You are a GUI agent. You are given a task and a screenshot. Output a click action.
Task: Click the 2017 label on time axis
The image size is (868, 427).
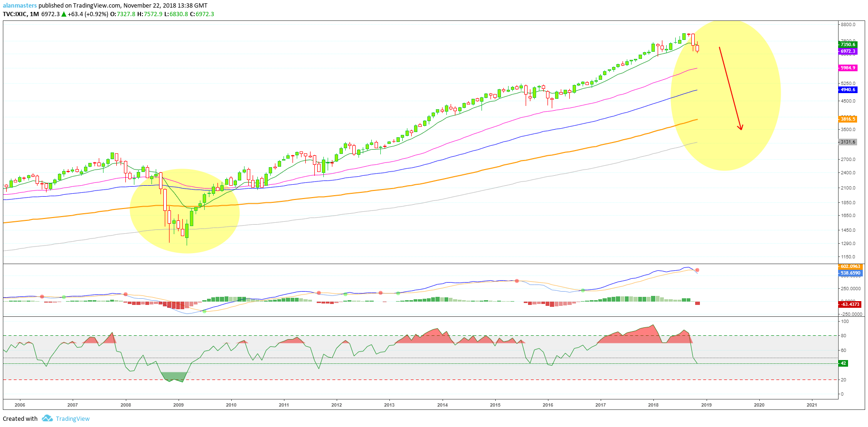click(x=601, y=405)
